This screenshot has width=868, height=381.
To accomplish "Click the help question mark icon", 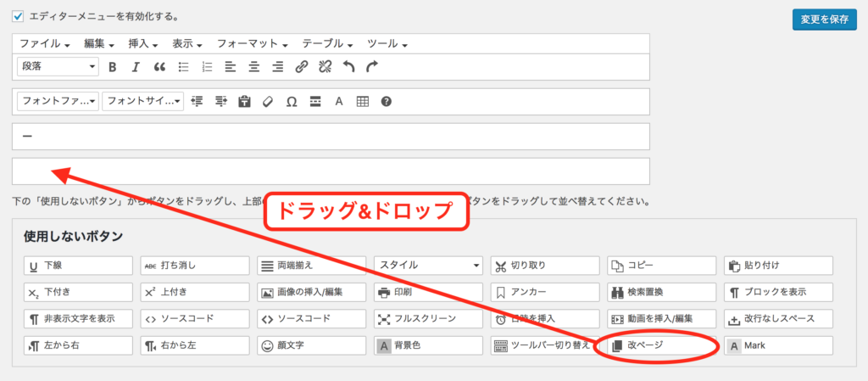I will (386, 102).
